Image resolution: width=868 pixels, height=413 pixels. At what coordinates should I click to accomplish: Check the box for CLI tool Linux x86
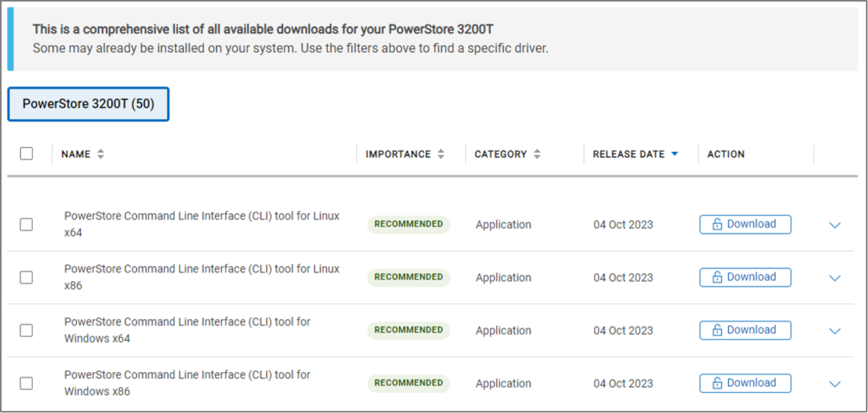27,277
